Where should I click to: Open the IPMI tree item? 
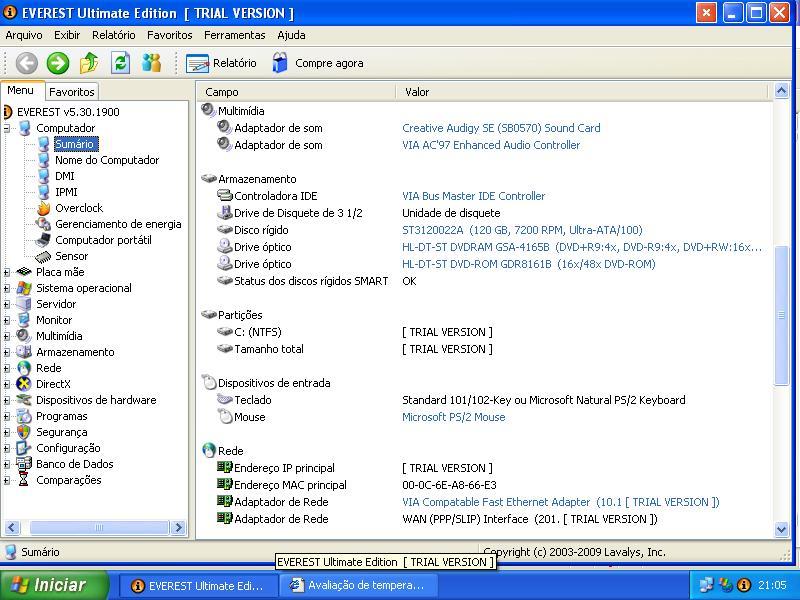(66, 192)
